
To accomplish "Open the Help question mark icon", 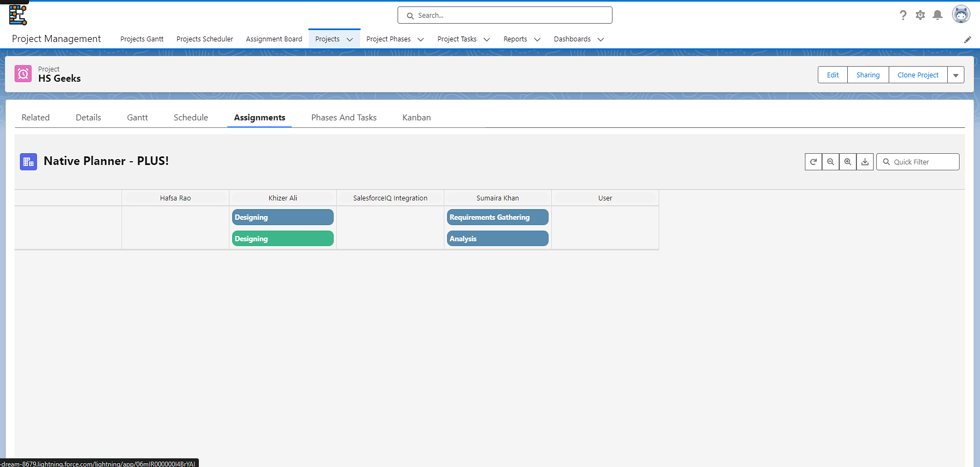I will (x=903, y=15).
